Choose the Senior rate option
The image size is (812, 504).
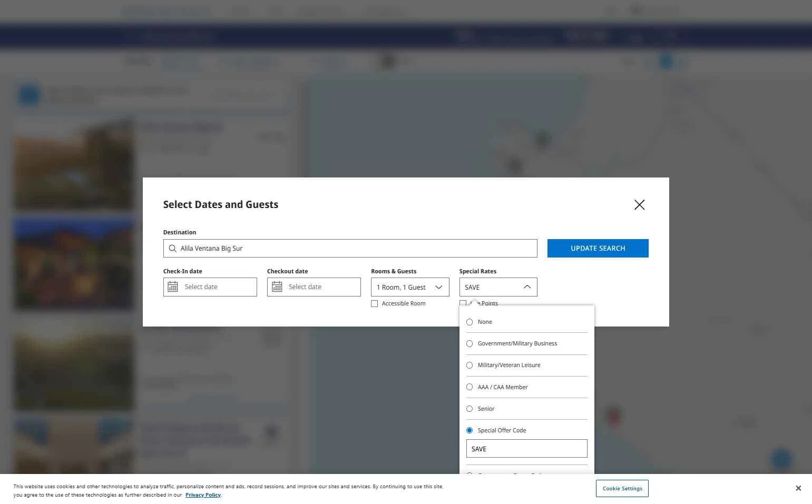click(x=469, y=409)
